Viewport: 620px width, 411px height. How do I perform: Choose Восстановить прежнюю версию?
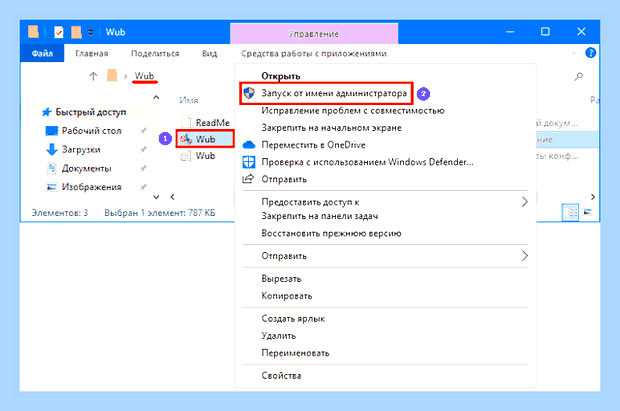pyautogui.click(x=386, y=233)
